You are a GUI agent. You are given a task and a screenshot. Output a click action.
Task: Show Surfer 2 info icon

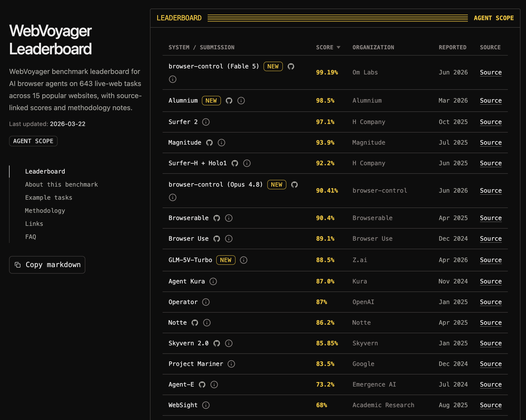tap(206, 122)
